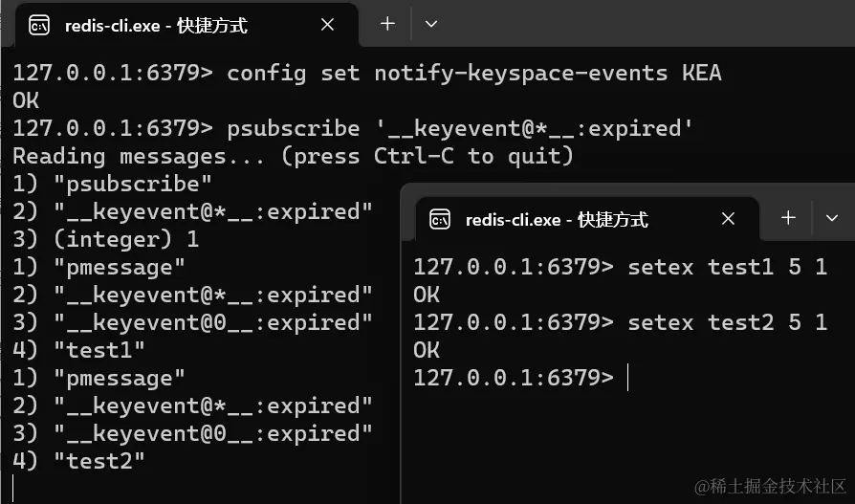Click the "setex test1 5 1" command line

(x=727, y=268)
